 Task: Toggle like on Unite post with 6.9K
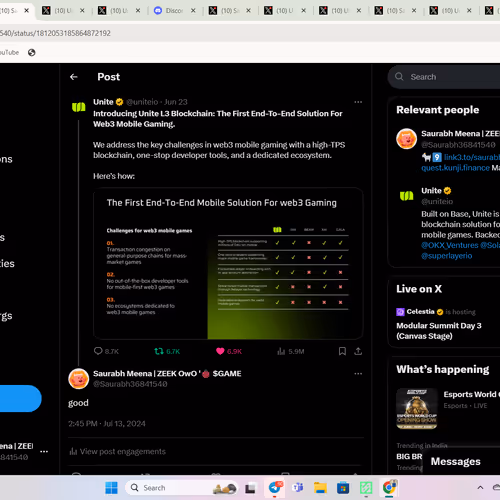(220, 351)
